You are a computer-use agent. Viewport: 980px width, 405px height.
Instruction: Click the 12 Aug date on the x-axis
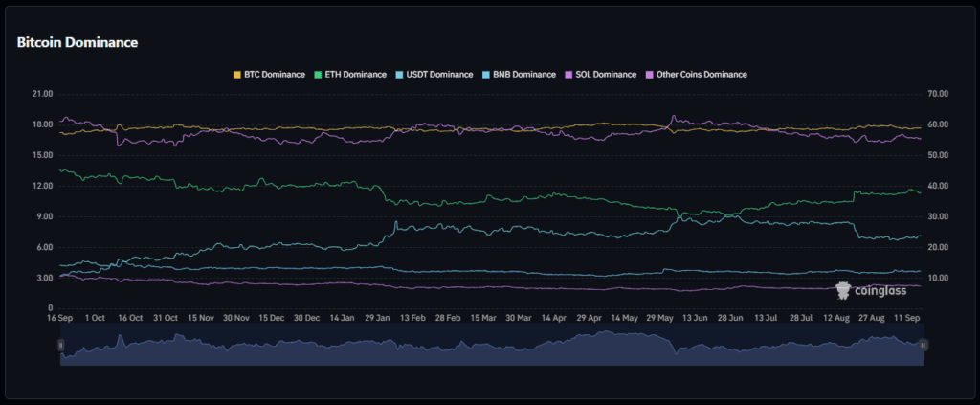[836, 318]
